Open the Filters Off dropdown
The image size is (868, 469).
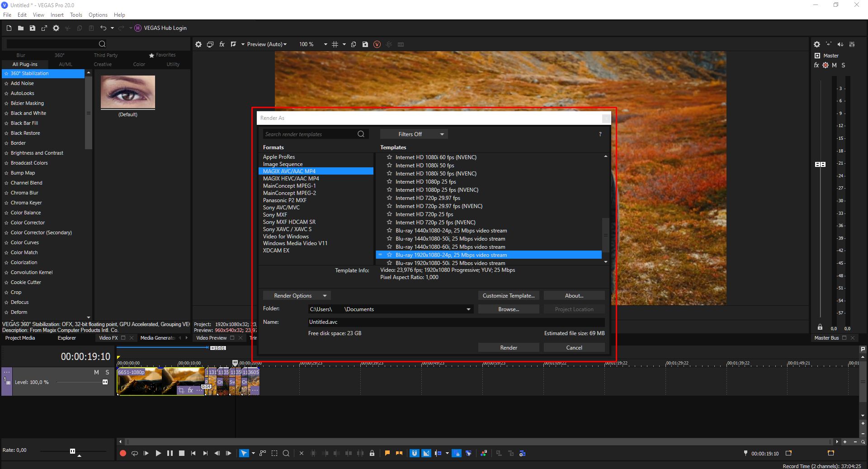(x=414, y=134)
